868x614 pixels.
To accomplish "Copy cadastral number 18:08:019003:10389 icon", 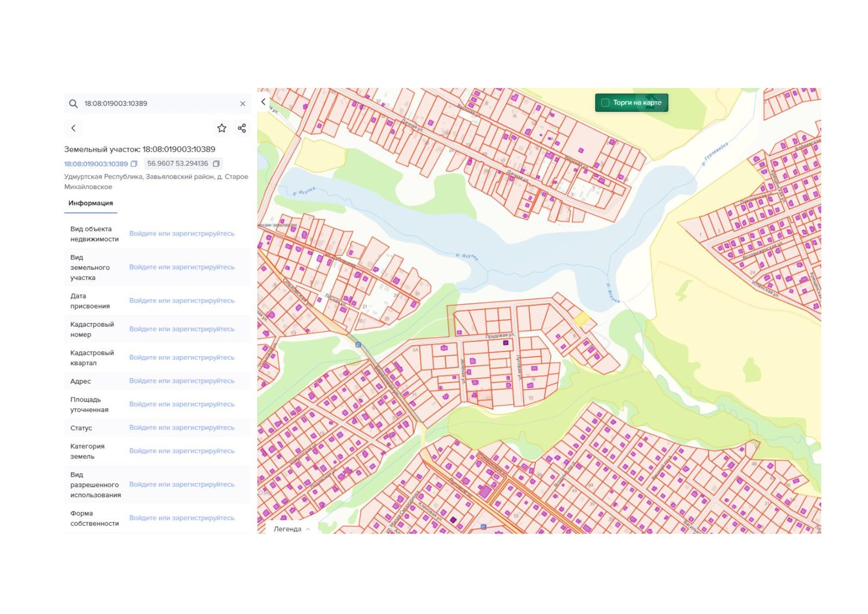I will [x=134, y=164].
